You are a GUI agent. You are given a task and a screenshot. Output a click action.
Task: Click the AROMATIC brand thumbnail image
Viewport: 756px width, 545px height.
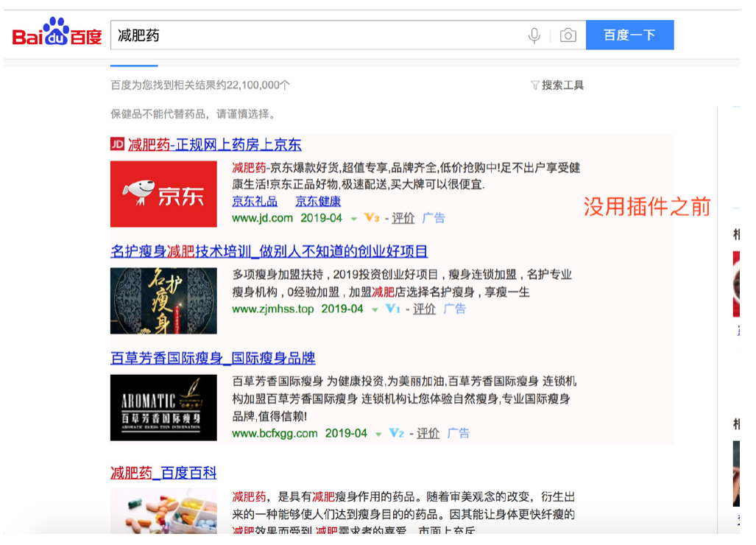[x=163, y=407]
